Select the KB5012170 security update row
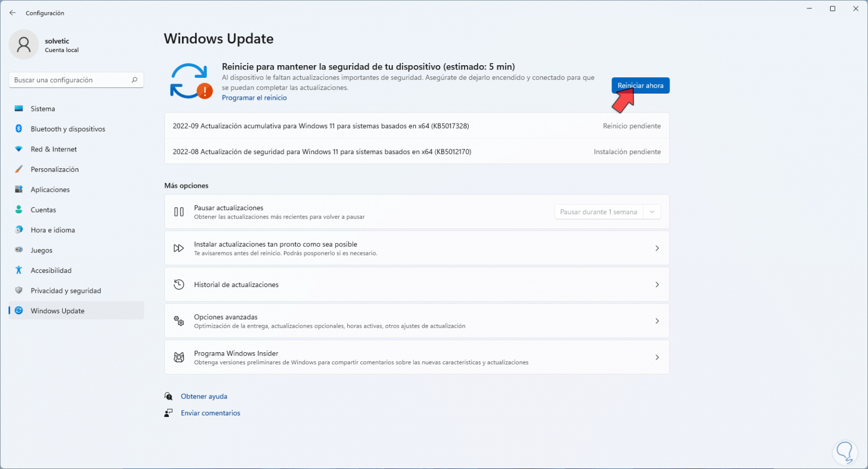 pos(417,151)
